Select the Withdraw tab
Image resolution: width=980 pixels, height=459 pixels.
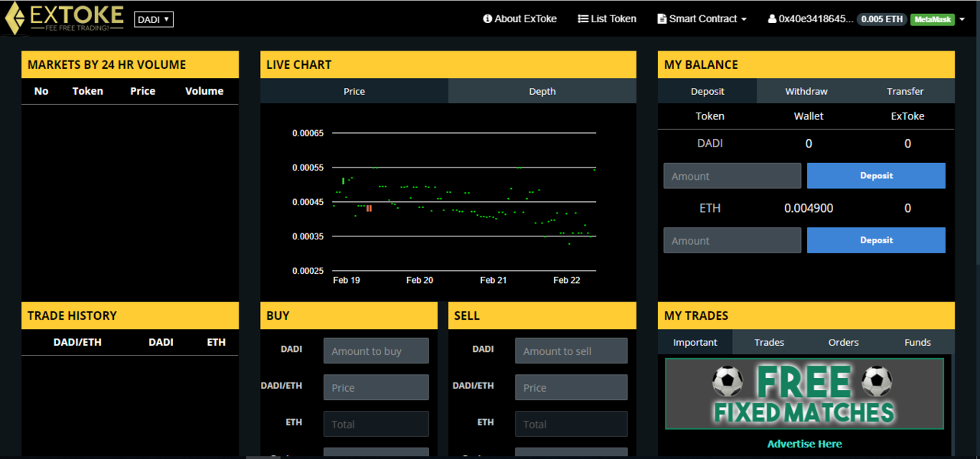coord(806,91)
